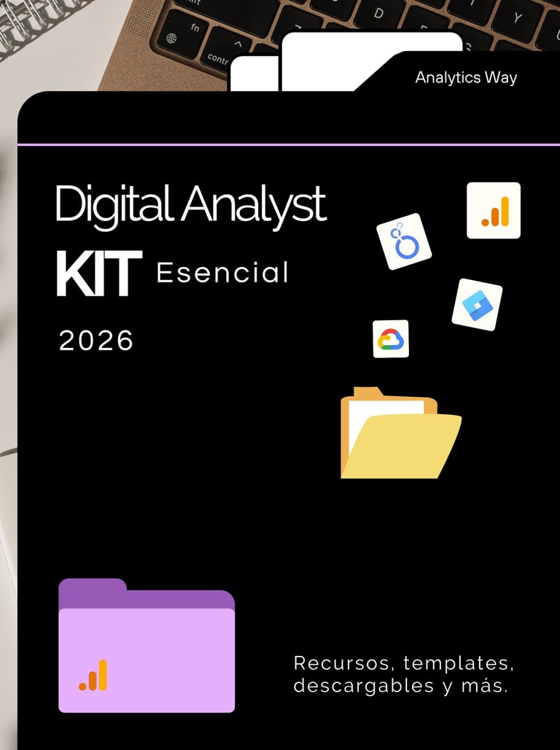Click the Looker Studio icon tile
The height and width of the screenshot is (750, 560).
[404, 241]
